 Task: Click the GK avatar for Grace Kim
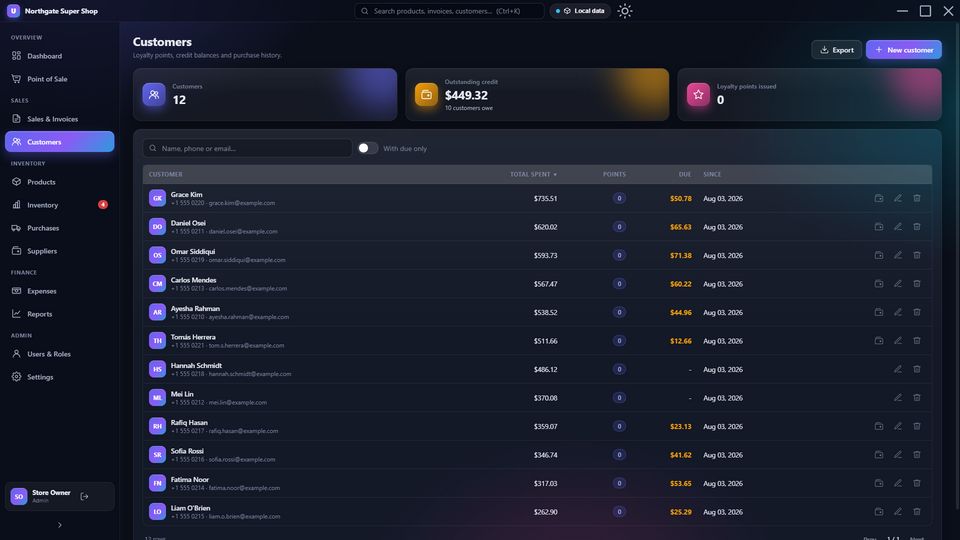157,198
